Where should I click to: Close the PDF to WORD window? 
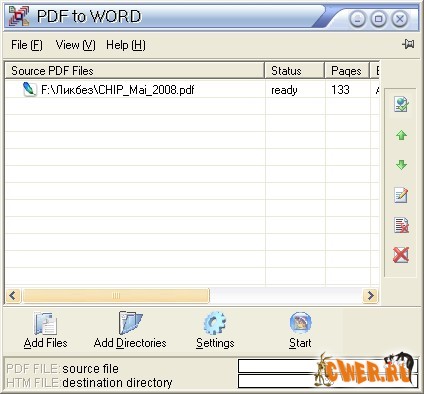400,19
